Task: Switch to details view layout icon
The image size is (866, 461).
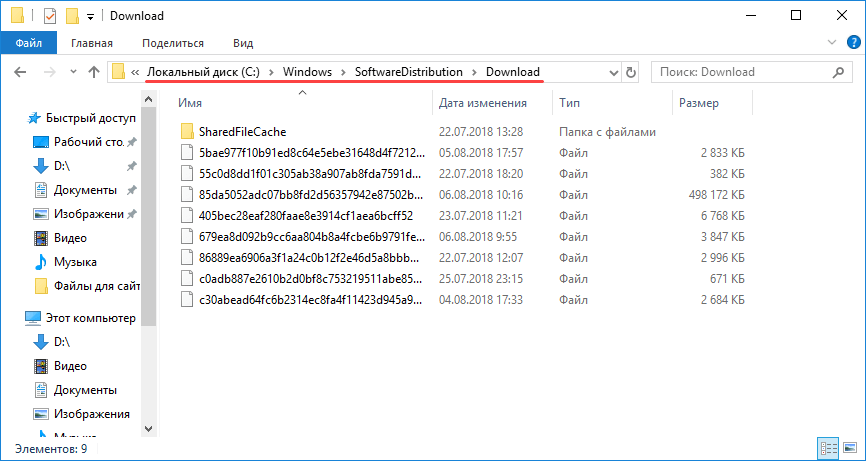Action: [827, 448]
